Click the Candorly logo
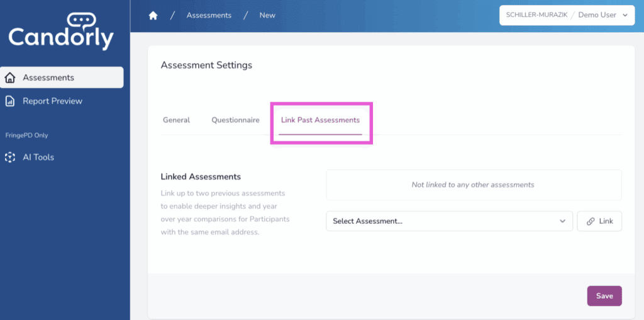Image resolution: width=644 pixels, height=320 pixels. [61, 31]
